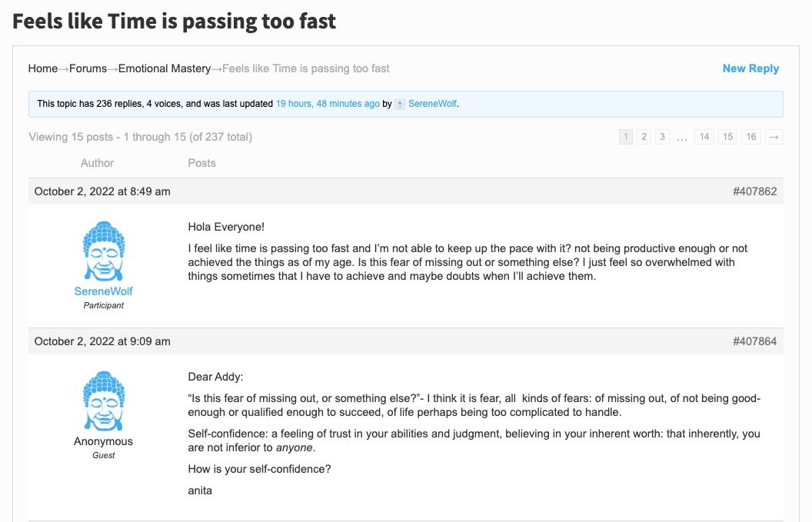Image resolution: width=812 pixels, height=522 pixels.
Task: Open the New Reply link
Action: [x=750, y=68]
